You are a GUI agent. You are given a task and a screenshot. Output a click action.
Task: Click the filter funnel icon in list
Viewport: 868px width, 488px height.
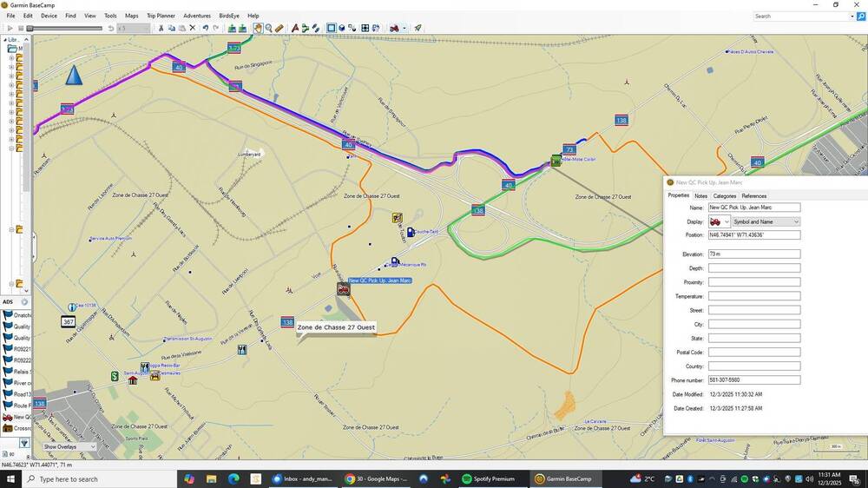[x=24, y=443]
